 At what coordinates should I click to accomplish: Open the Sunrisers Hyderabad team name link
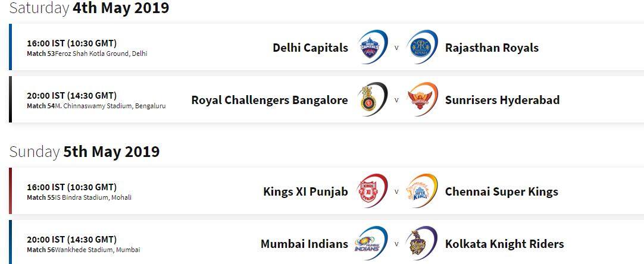[x=502, y=100]
